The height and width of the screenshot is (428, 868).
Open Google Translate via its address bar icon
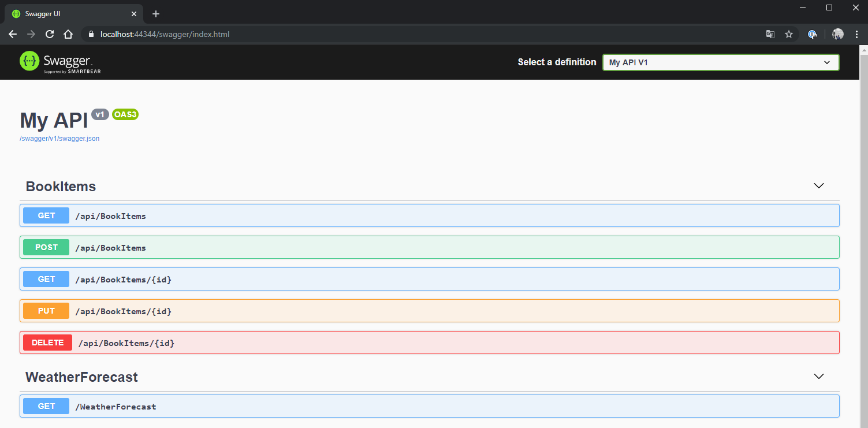click(x=770, y=34)
